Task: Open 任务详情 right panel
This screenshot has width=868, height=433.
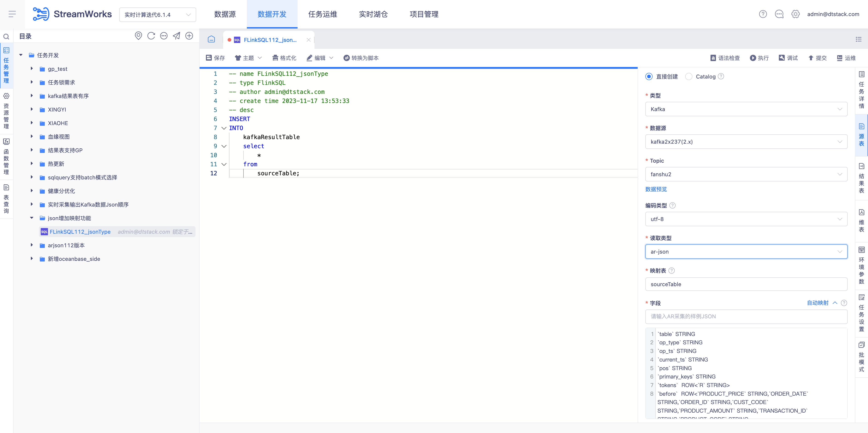Action: click(862, 90)
